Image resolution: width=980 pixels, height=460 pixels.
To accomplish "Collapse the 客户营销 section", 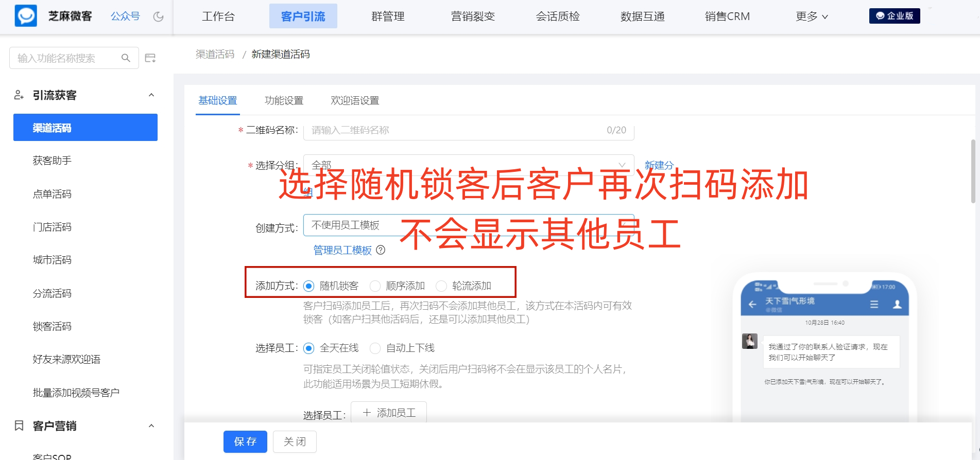I will pos(151,426).
